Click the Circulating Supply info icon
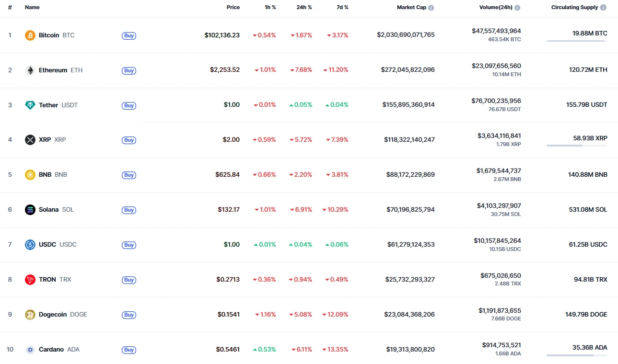The image size is (618, 364). pyautogui.click(x=603, y=8)
